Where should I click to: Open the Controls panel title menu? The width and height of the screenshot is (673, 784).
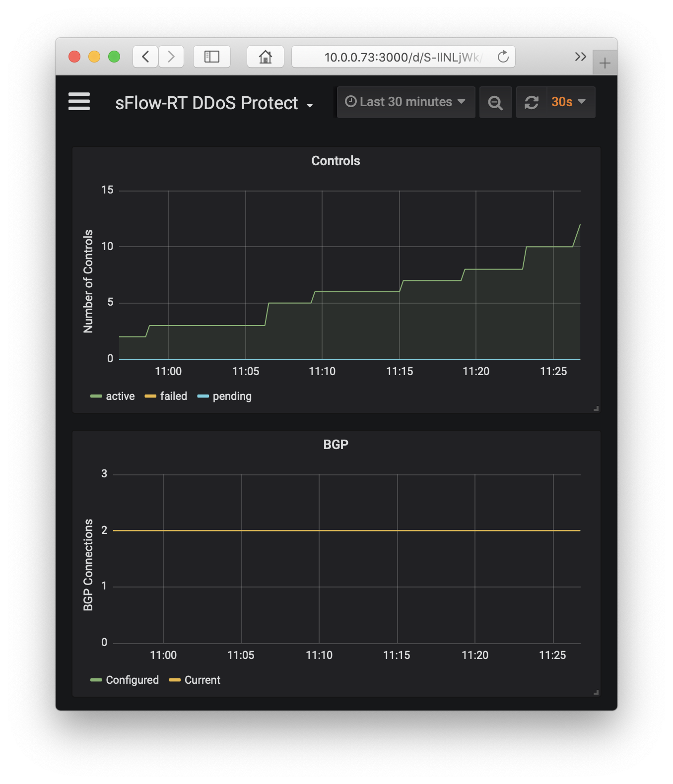pyautogui.click(x=336, y=161)
